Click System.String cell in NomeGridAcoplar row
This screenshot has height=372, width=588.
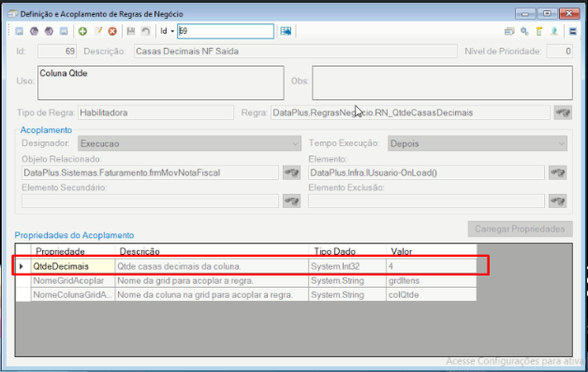[347, 280]
